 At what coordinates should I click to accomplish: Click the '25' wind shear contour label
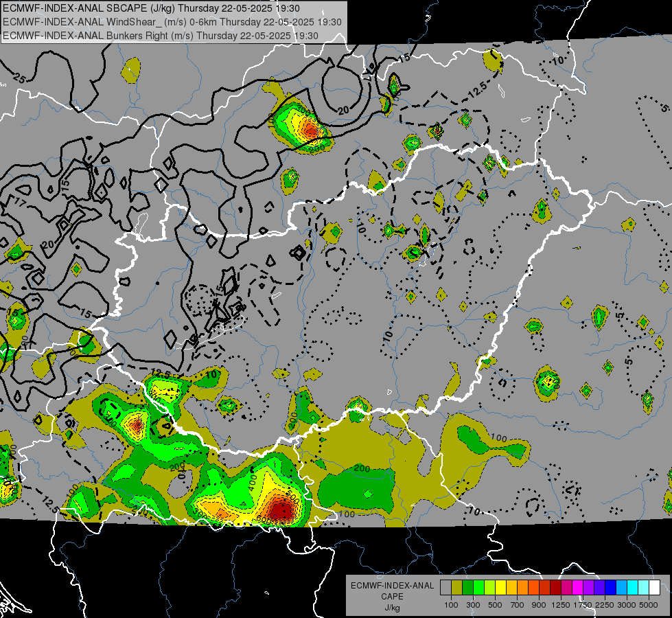coord(19,78)
